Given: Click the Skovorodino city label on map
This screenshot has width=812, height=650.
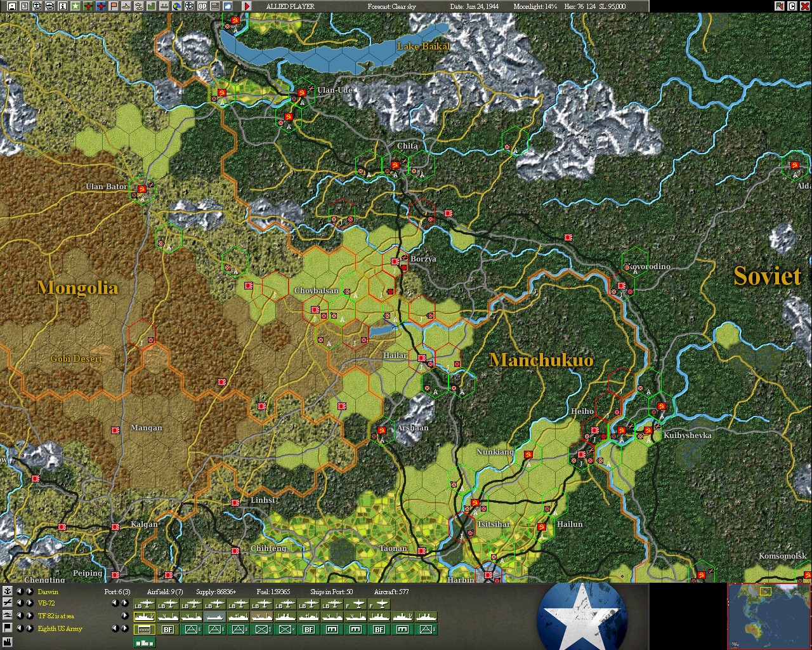Looking at the screenshot, I should tap(647, 267).
